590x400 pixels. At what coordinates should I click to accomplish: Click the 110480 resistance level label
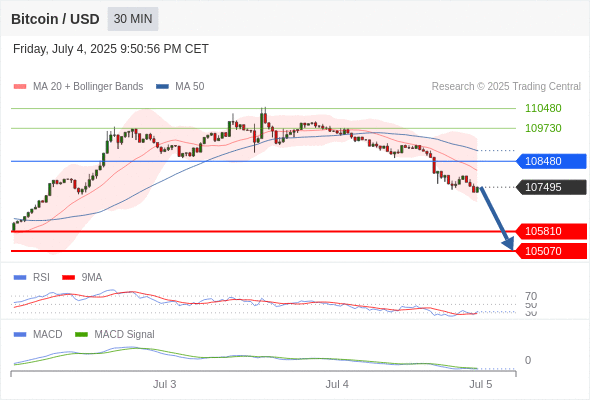click(543, 108)
